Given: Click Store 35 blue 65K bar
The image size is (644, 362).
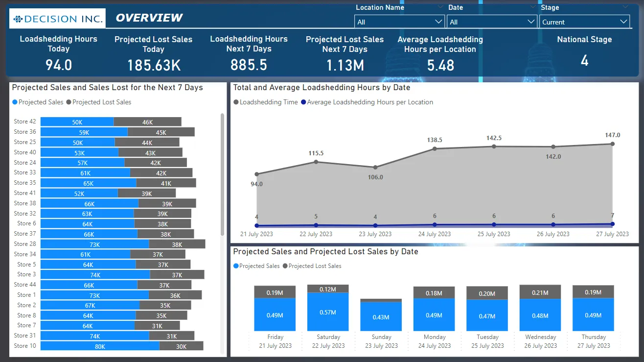Looking at the screenshot, I should pyautogui.click(x=89, y=183).
